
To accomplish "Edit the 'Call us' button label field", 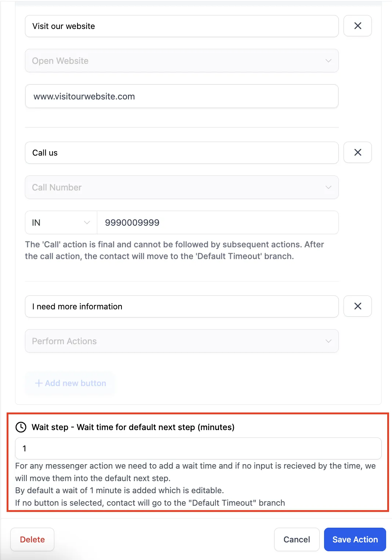I will (181, 153).
